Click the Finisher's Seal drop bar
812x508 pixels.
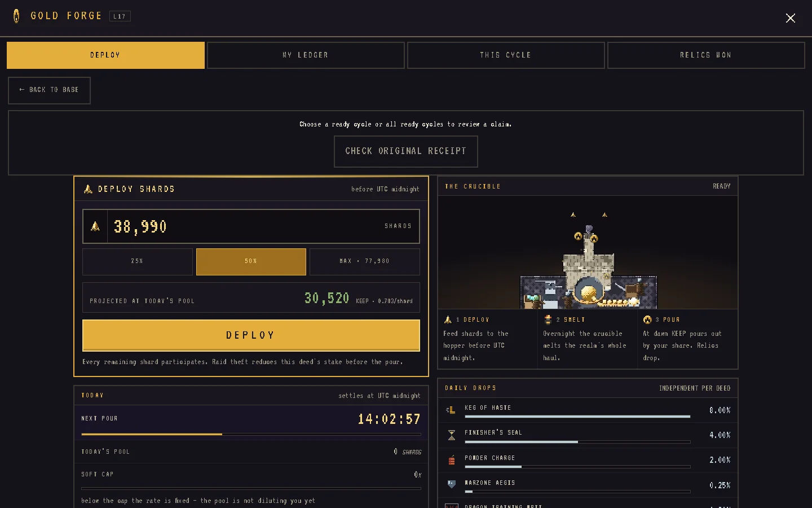[x=577, y=442]
